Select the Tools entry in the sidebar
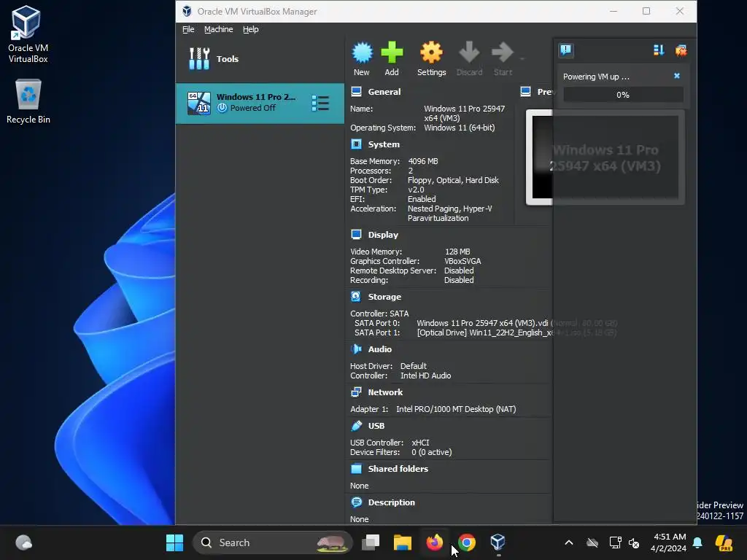The image size is (747, 560). (260, 59)
